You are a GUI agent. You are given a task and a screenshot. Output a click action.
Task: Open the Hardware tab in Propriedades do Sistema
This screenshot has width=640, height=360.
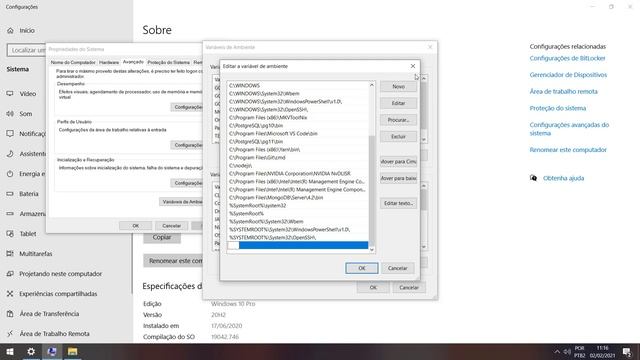click(109, 62)
